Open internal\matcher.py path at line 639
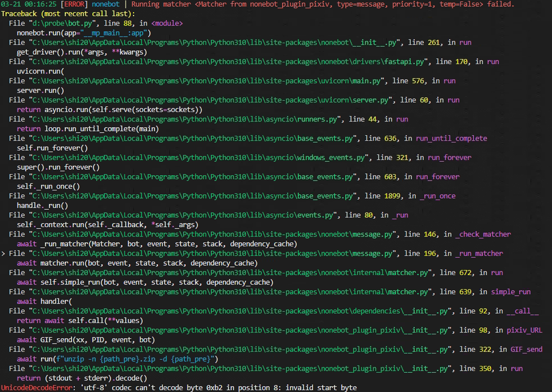Viewport: 552px width, 392px height. [x=231, y=292]
